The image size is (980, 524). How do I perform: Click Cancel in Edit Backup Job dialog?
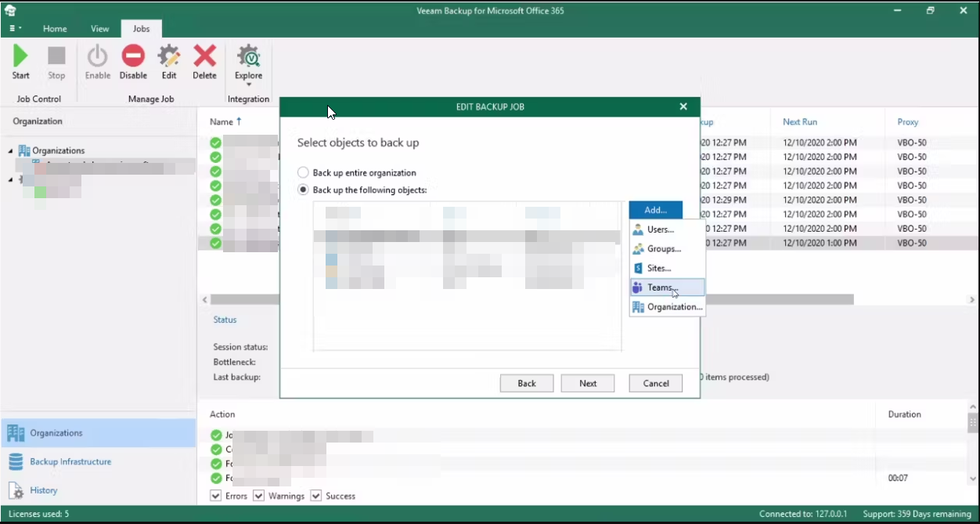(x=656, y=383)
